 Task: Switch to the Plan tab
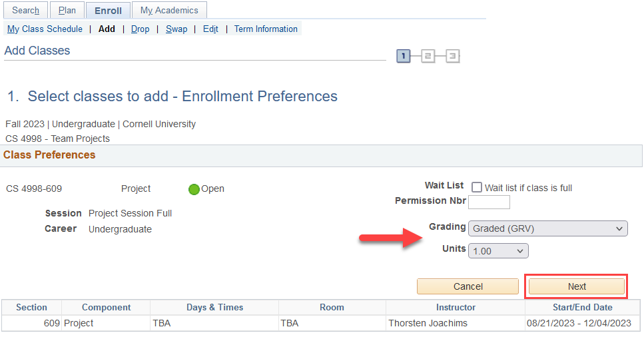[x=67, y=10]
